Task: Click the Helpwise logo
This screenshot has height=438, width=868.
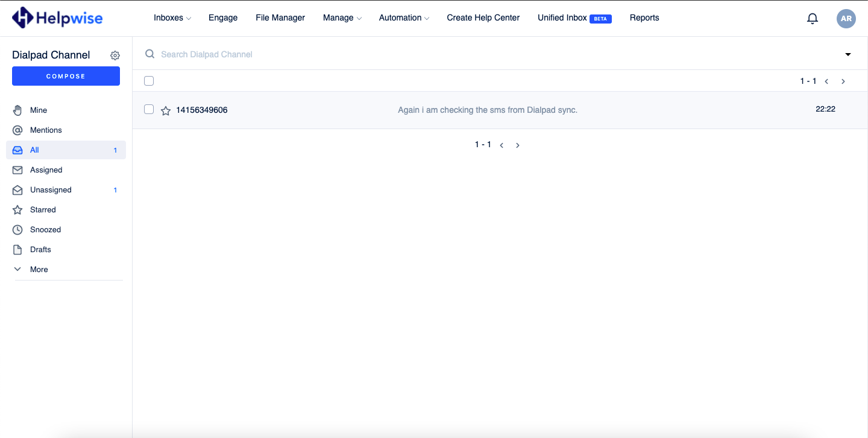Action: [x=57, y=17]
